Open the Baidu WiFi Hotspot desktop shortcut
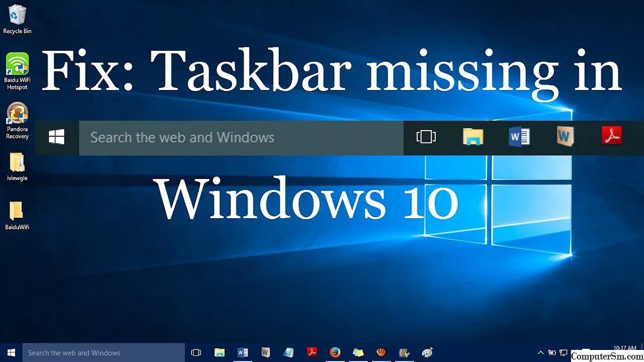 click(x=17, y=71)
